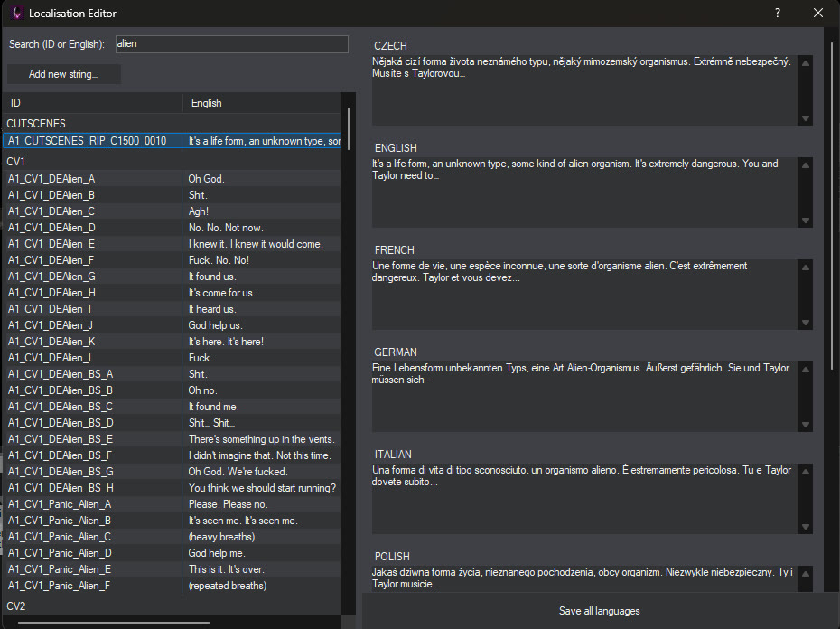The width and height of the screenshot is (840, 629).
Task: Select row A1_CV1_DEAlien_B
Action: [x=172, y=195]
